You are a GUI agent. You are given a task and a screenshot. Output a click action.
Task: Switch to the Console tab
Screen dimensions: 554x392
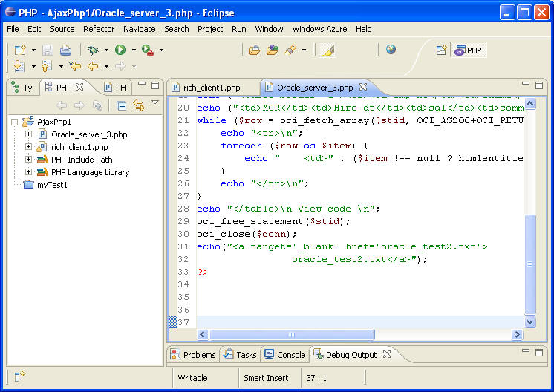click(284, 355)
